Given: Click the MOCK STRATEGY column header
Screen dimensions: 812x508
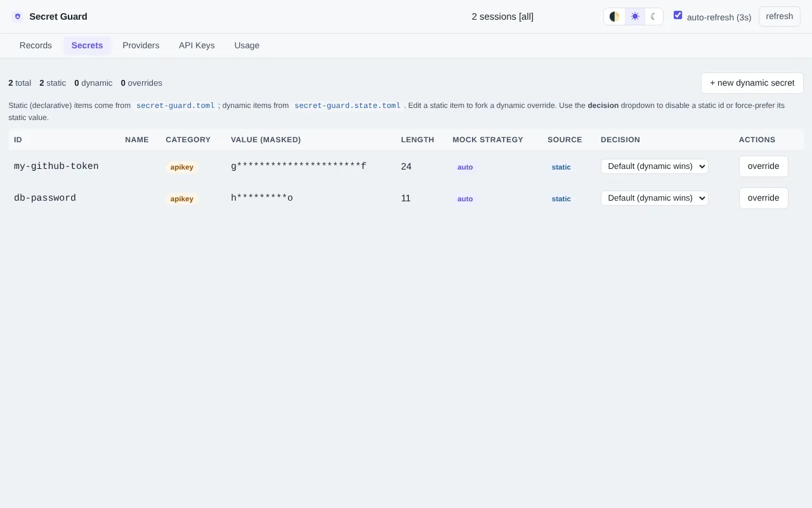Looking at the screenshot, I should coord(488,140).
